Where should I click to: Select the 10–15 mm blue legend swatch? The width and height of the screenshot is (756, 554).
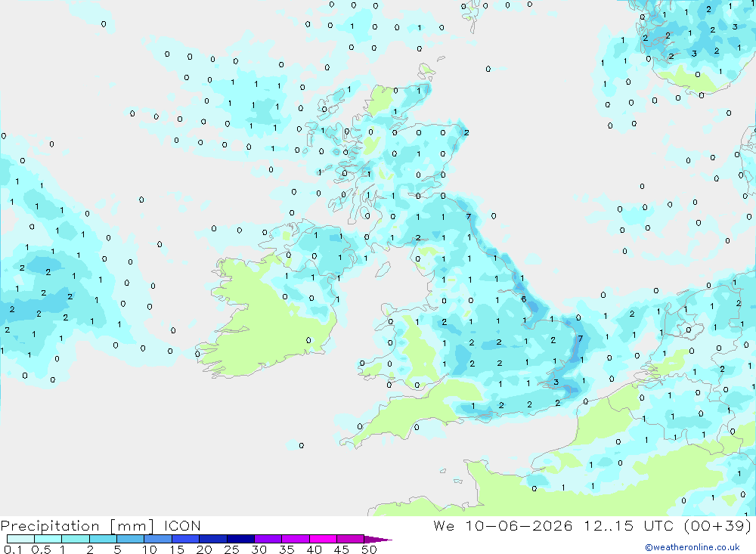tap(158, 539)
